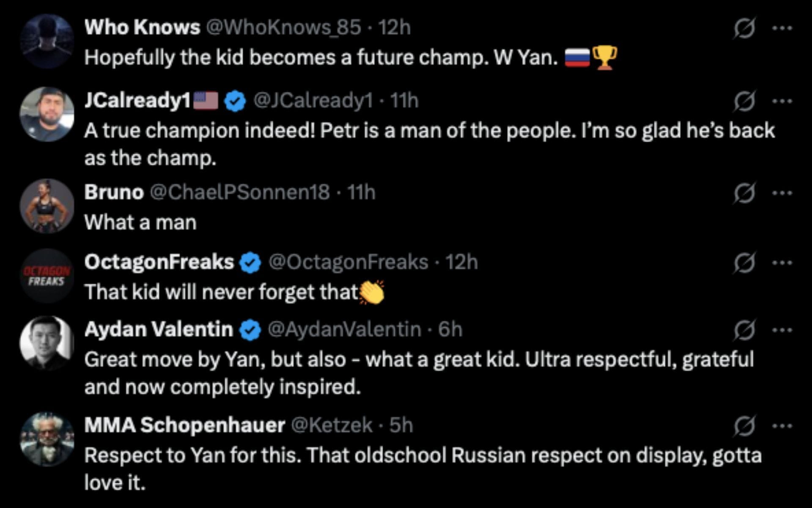
Task: Expand more options on MMA Schopenhauer tweet
Action: (x=782, y=426)
